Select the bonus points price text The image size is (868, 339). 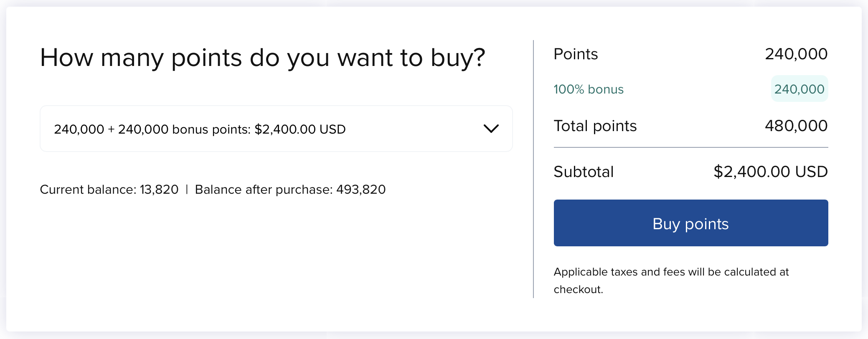click(200, 129)
